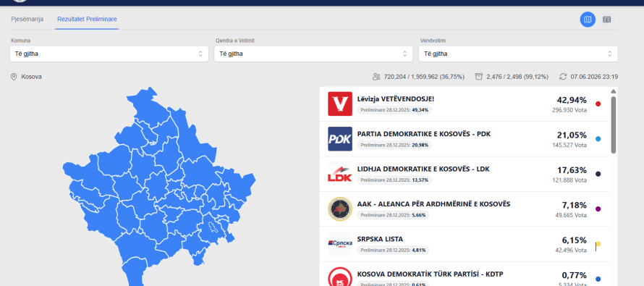The width and height of the screenshot is (644, 286).
Task: Click the 6,15% result value
Action: 575,240
